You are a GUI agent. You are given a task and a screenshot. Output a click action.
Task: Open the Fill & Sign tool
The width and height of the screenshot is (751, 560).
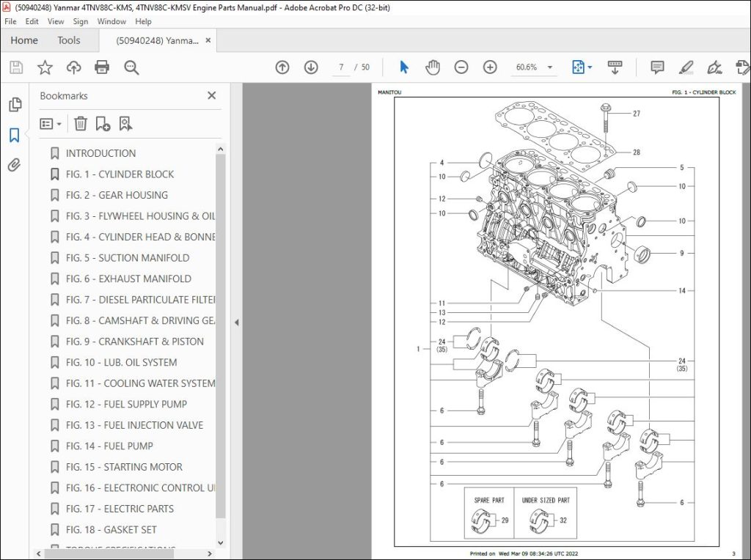[715, 67]
